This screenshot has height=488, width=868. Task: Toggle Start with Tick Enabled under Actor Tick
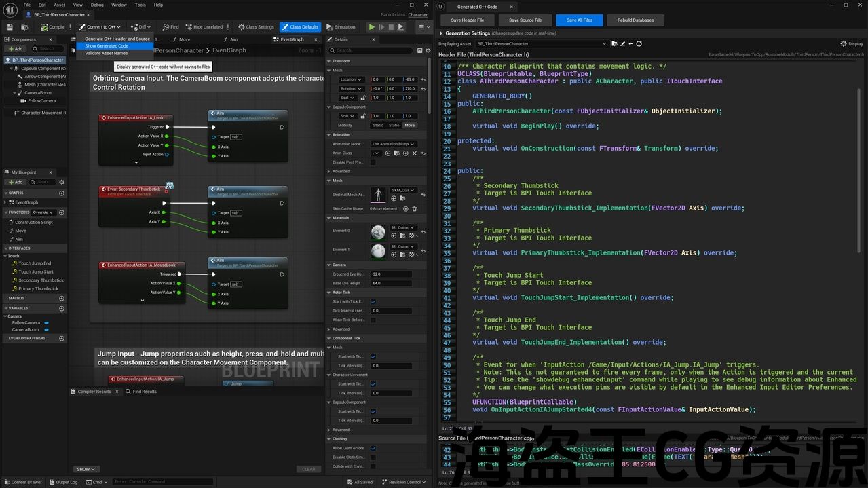coord(373,301)
